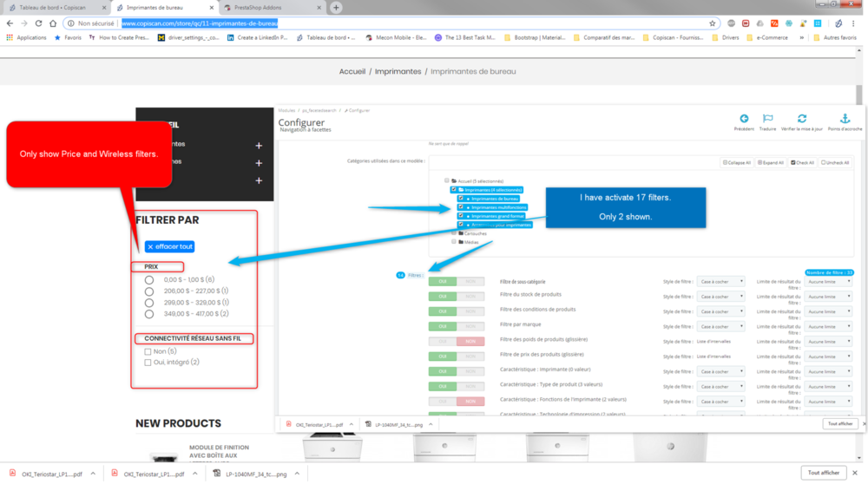
Task: Close the Tableau de bord Copiscan tab
Action: click(x=104, y=8)
